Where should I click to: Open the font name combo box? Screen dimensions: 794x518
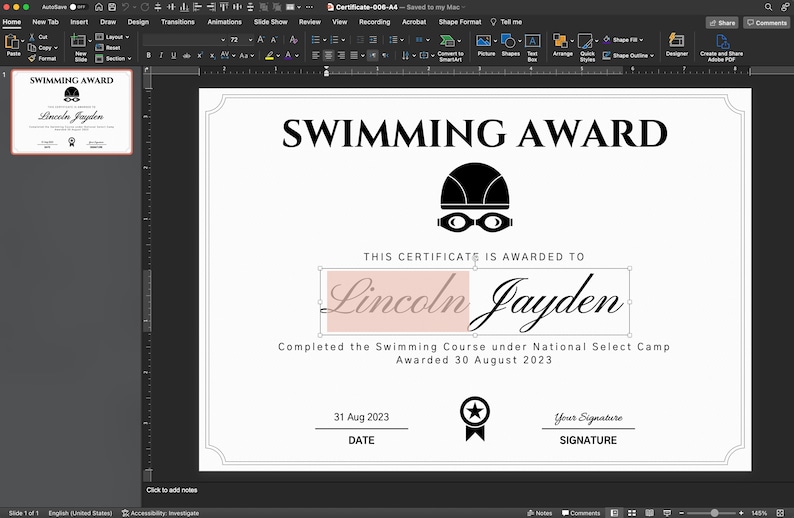point(184,39)
